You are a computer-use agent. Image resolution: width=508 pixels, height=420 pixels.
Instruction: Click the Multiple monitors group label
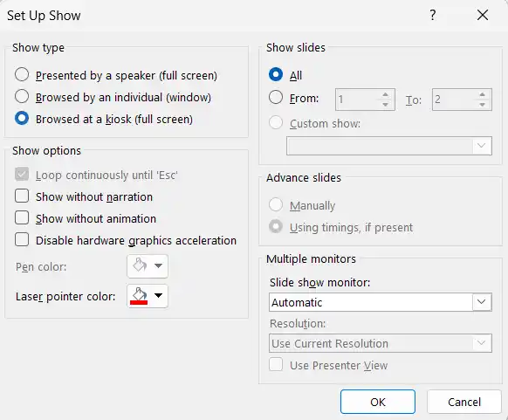coord(311,259)
